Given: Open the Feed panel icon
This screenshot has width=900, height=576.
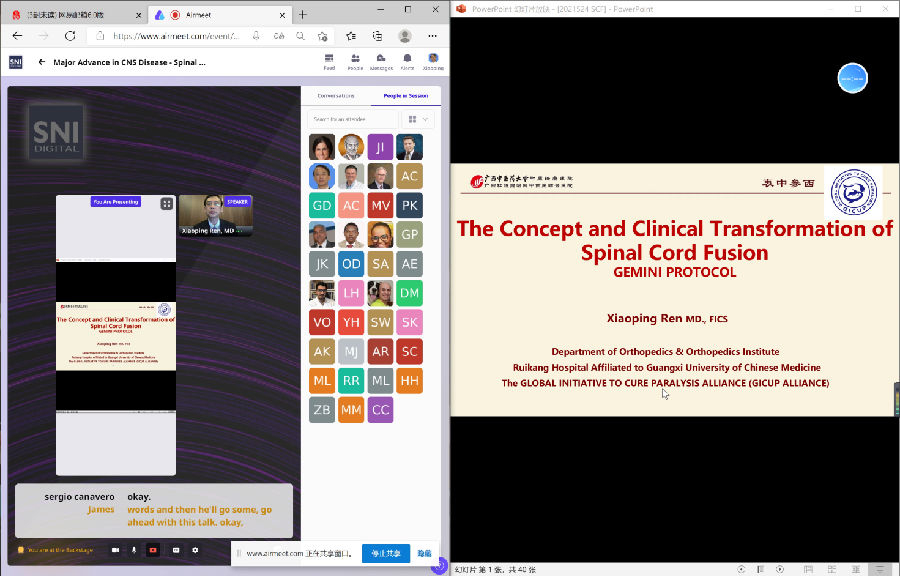Looking at the screenshot, I should (x=329, y=61).
